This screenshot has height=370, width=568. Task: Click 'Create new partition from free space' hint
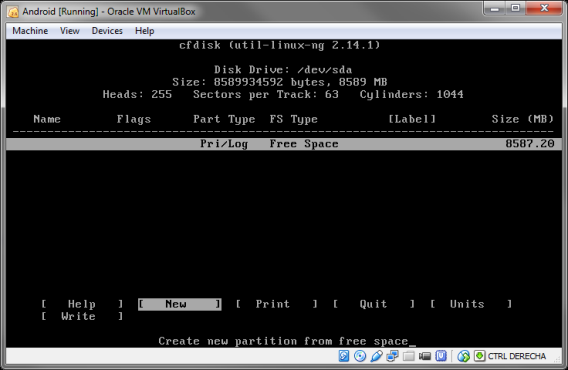coord(283,341)
